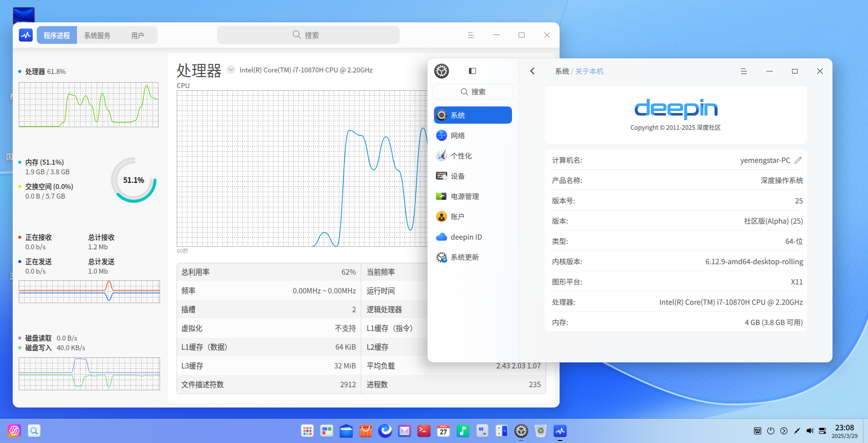Click the pencil icon to edit computer name
Image resolution: width=868 pixels, height=443 pixels.
(x=798, y=160)
